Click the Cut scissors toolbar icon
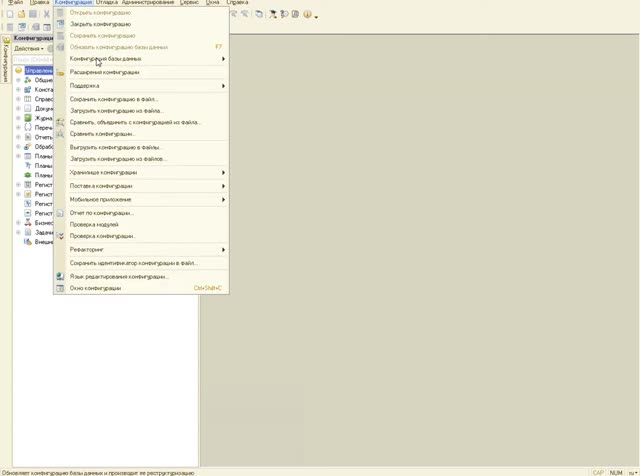The height and width of the screenshot is (476, 640). click(x=47, y=14)
